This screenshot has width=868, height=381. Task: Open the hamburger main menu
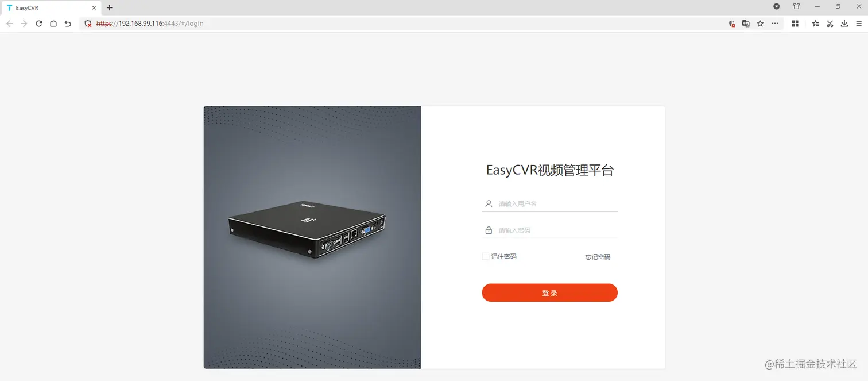click(x=859, y=24)
